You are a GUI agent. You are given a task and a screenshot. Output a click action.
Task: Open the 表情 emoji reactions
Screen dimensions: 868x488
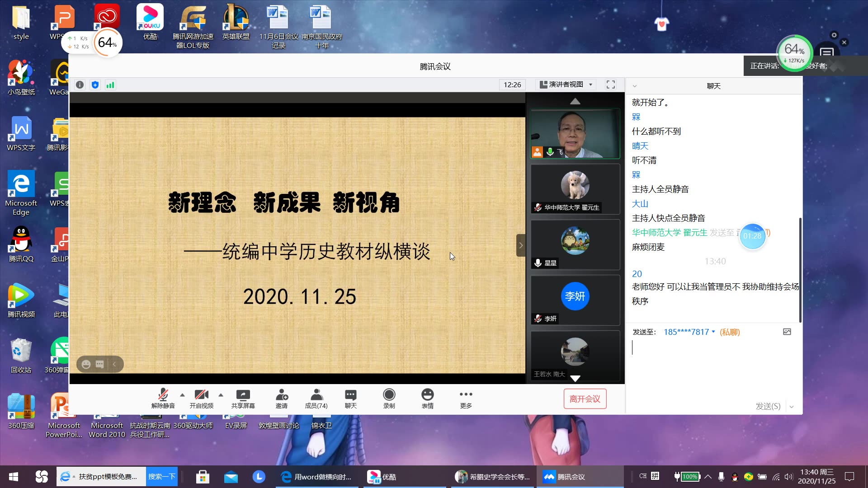click(x=428, y=399)
